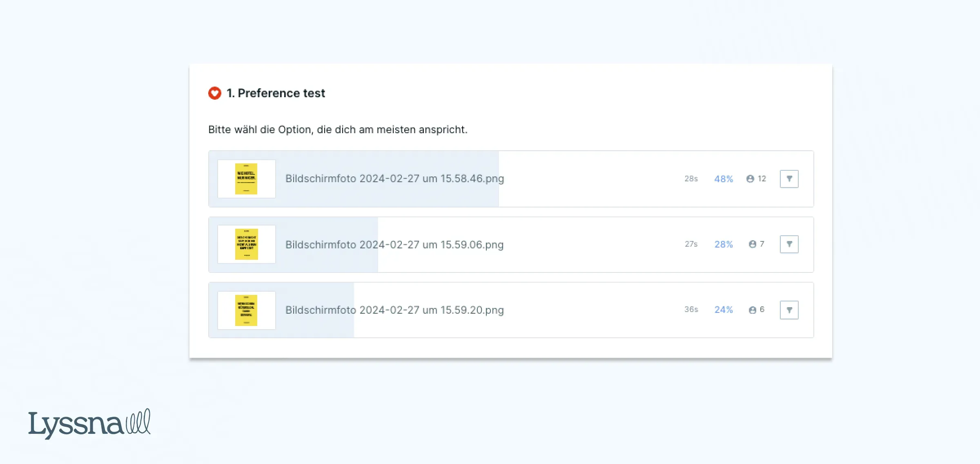This screenshot has height=464, width=980.
Task: Click the filter icon for 15.59.20 option
Action: pyautogui.click(x=789, y=310)
